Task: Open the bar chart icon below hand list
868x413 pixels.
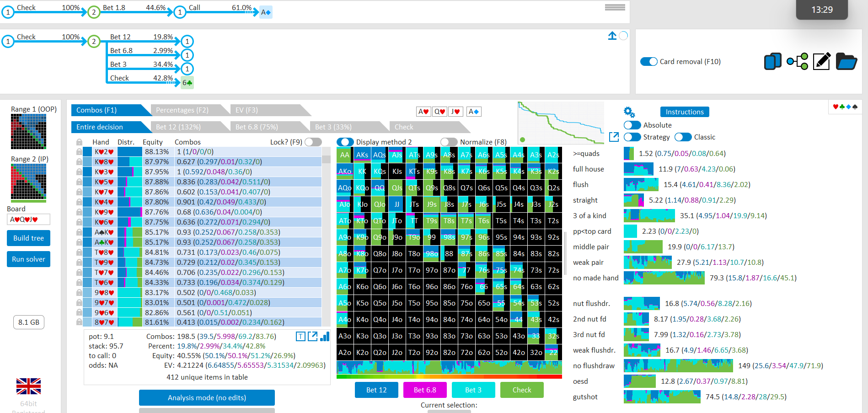Action: [x=325, y=337]
